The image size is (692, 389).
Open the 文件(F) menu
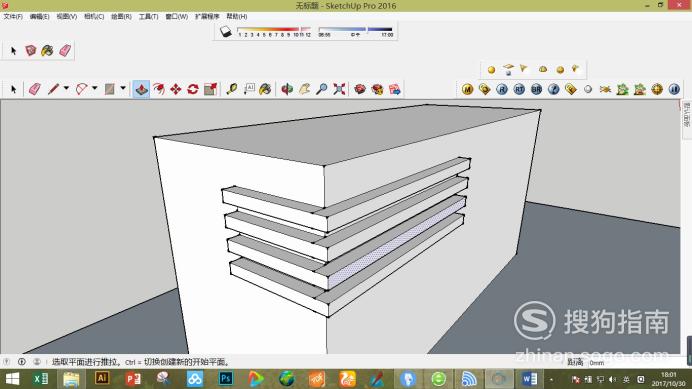pyautogui.click(x=13, y=16)
